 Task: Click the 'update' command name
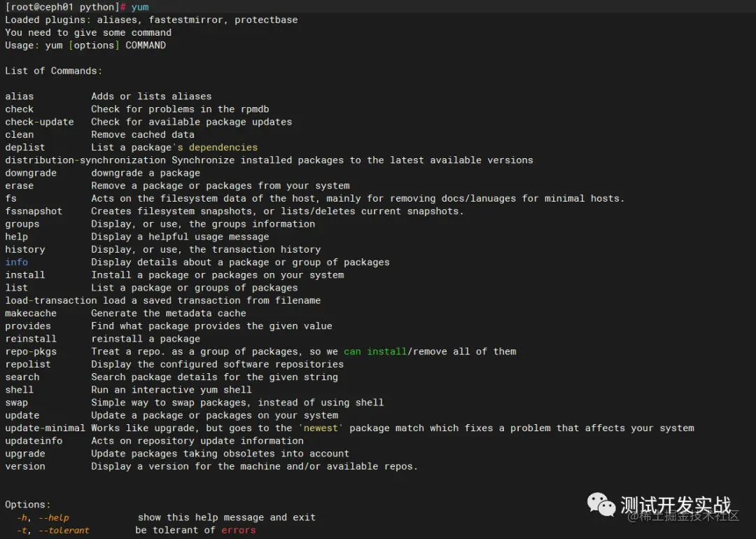coord(22,416)
